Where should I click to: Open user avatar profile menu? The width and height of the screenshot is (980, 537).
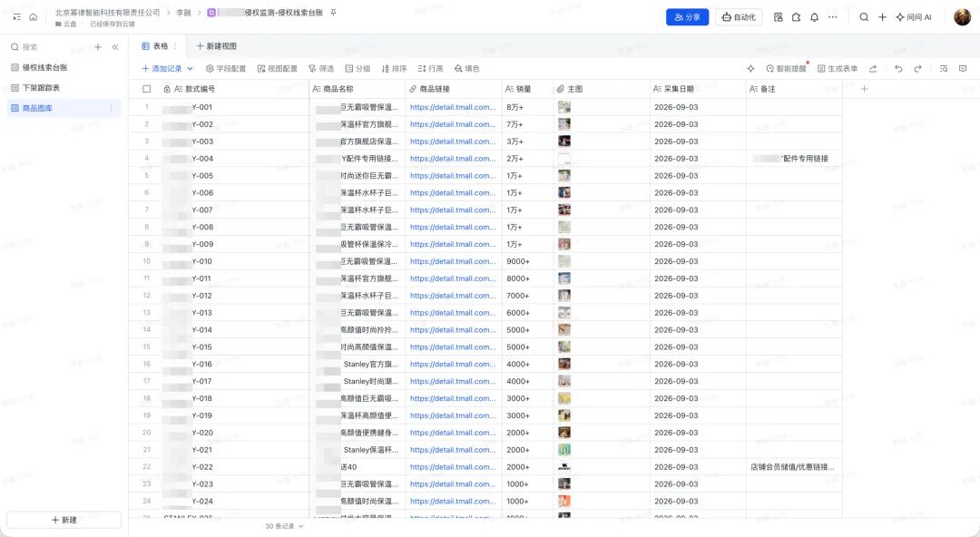[963, 17]
